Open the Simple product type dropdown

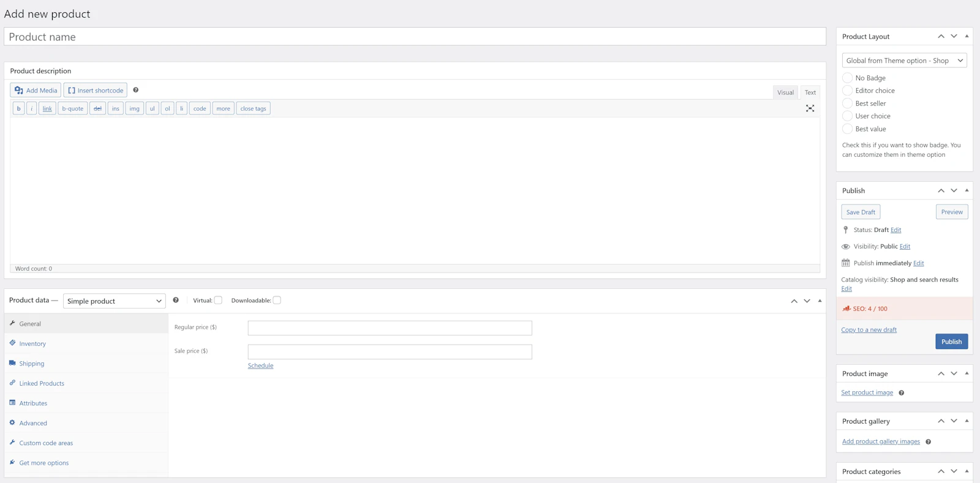point(115,301)
